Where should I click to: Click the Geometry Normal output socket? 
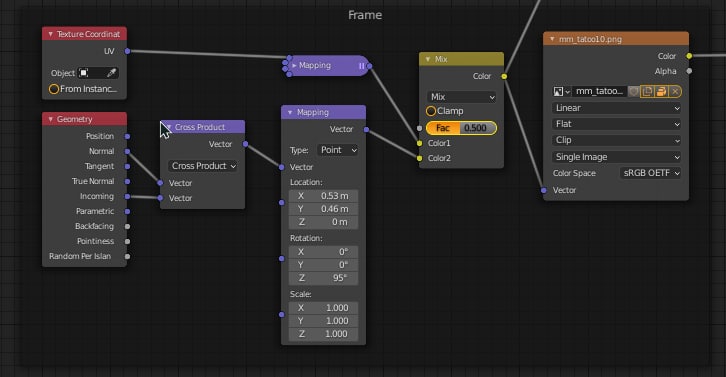coord(127,151)
